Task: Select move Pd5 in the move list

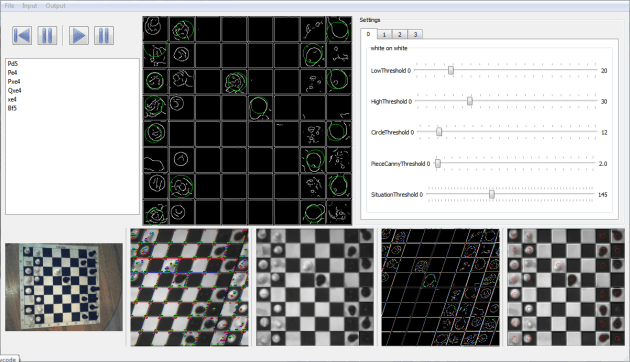Action: pos(13,63)
